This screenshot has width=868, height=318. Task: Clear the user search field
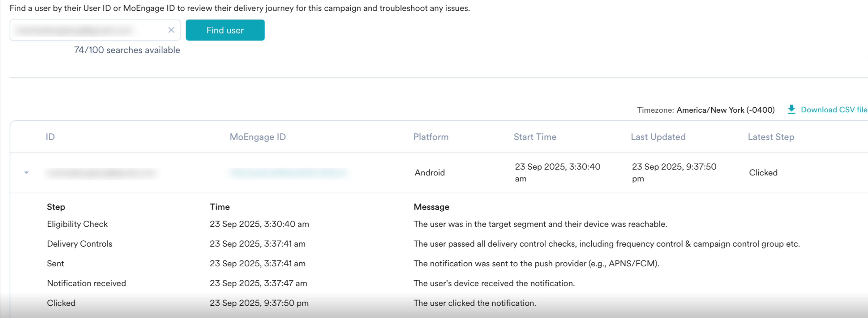tap(171, 30)
